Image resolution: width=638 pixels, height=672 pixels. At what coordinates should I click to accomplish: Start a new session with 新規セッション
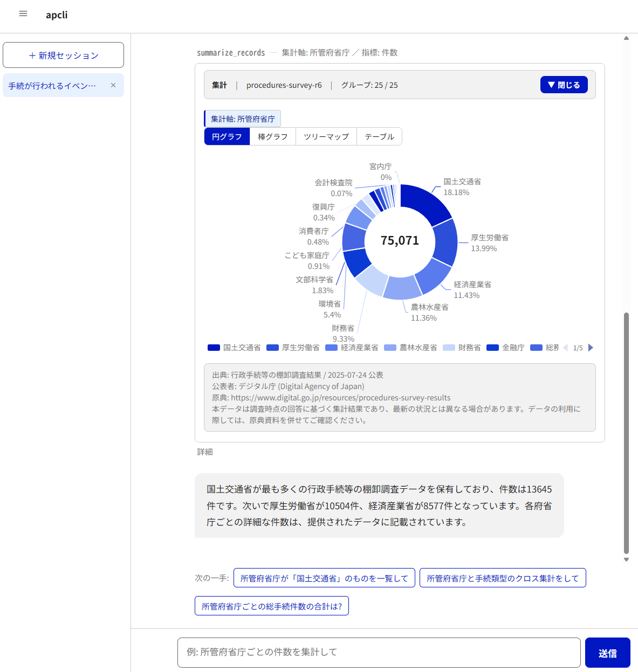tap(63, 55)
